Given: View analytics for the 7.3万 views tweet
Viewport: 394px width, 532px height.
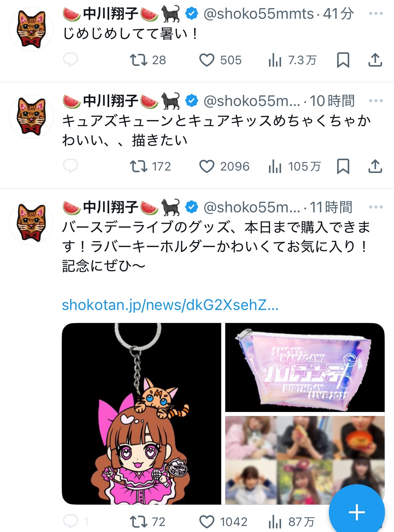Looking at the screenshot, I should click(292, 60).
